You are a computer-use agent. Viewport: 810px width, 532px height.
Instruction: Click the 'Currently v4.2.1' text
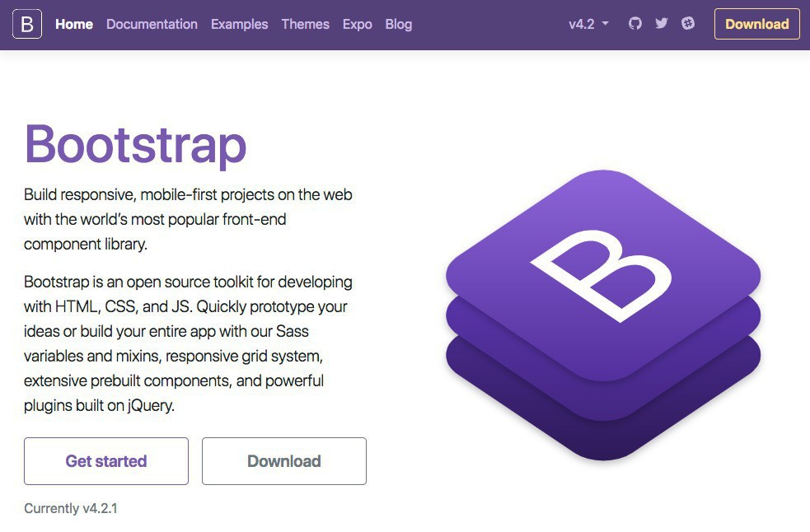pyautogui.click(x=71, y=508)
